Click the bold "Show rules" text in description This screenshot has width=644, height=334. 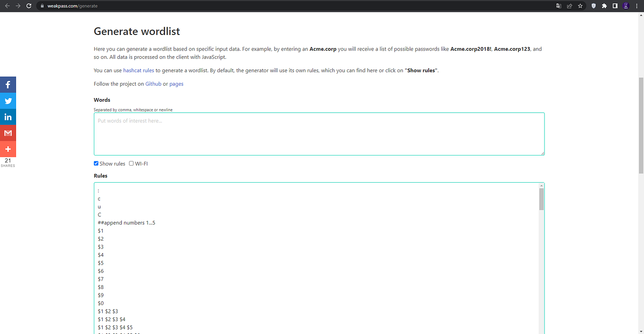(421, 70)
